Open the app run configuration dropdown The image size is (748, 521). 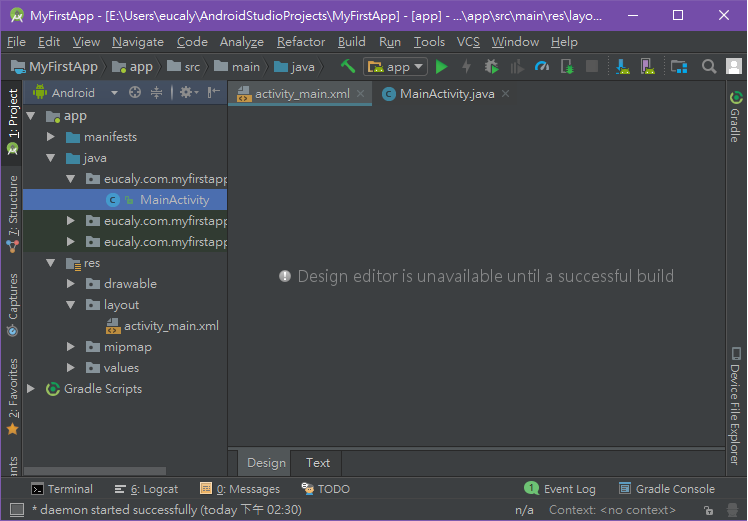[395, 67]
